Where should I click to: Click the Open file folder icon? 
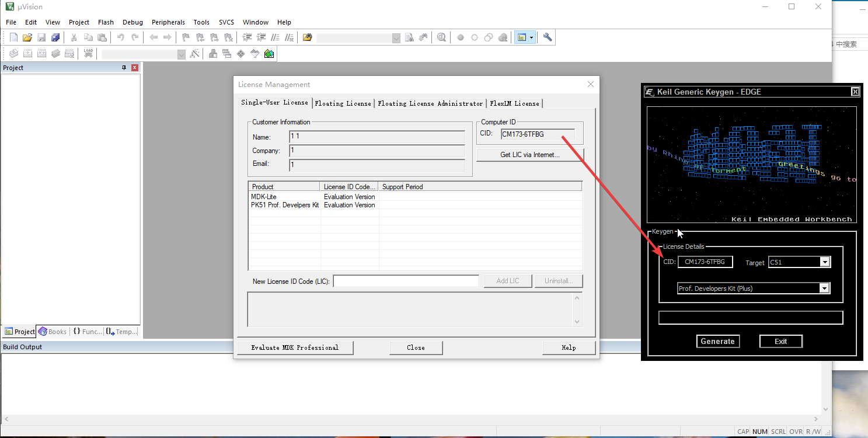coord(27,37)
